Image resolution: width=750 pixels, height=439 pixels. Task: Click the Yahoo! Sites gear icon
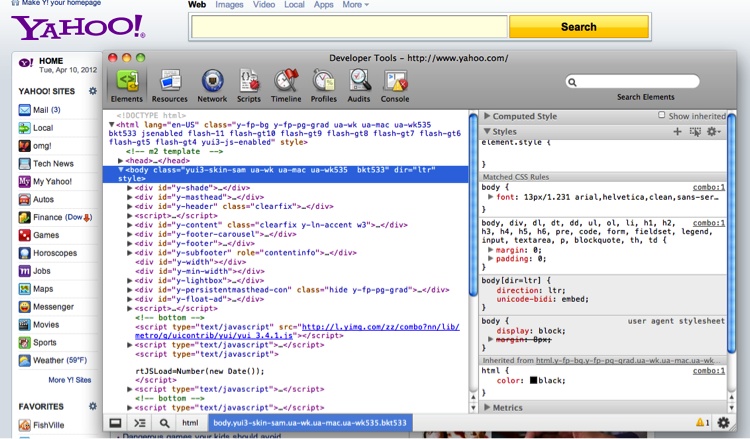[x=93, y=91]
